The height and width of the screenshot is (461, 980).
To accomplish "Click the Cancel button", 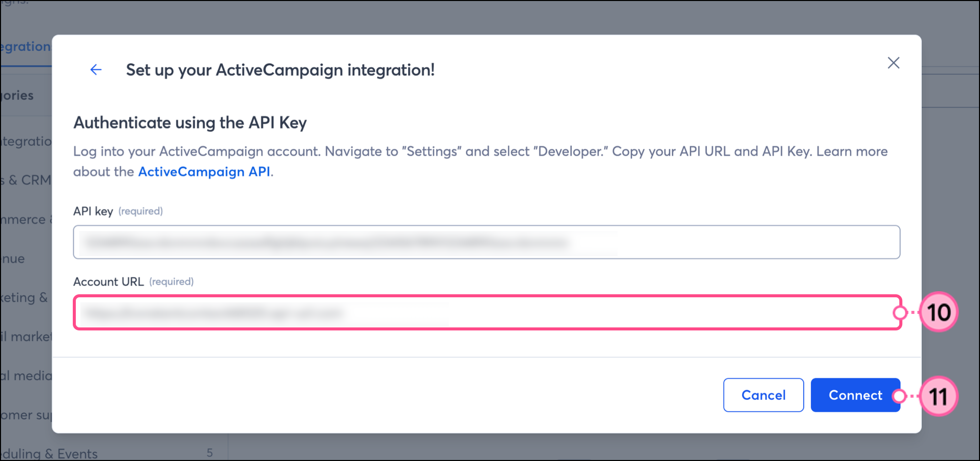I will tap(763, 395).
